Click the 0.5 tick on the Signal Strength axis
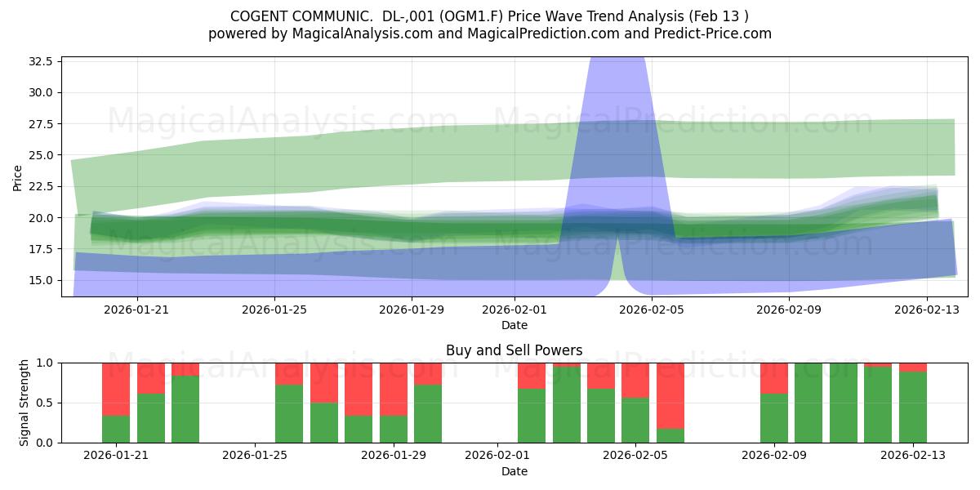Viewport: 980px width, 490px height. [46, 403]
